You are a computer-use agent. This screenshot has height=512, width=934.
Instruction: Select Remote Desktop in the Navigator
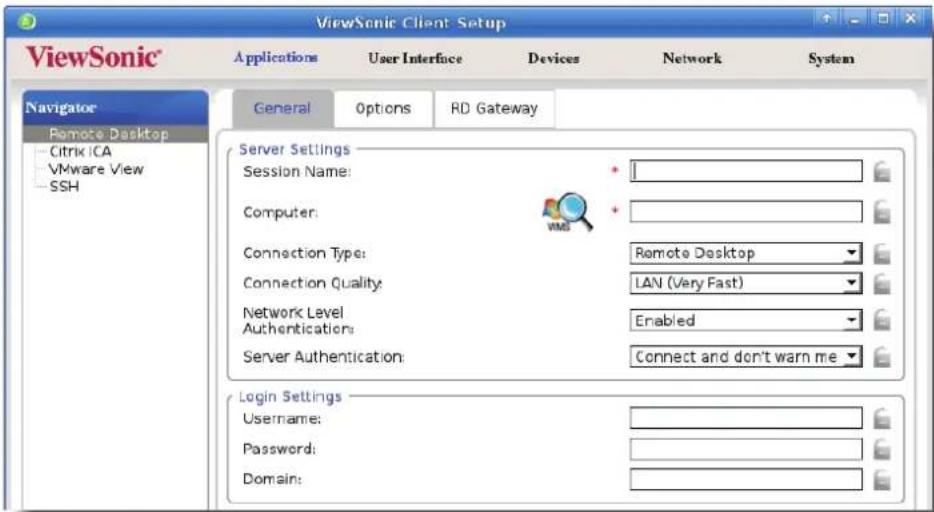tap(116, 134)
